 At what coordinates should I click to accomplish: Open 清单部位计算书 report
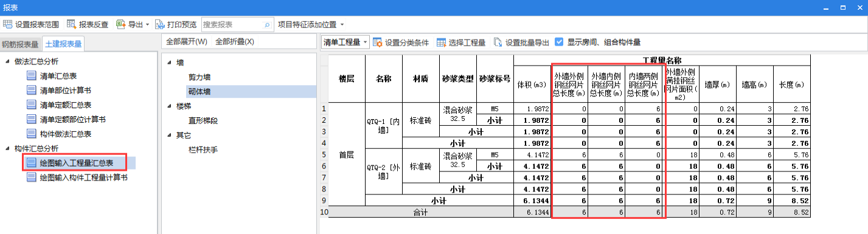(65, 90)
